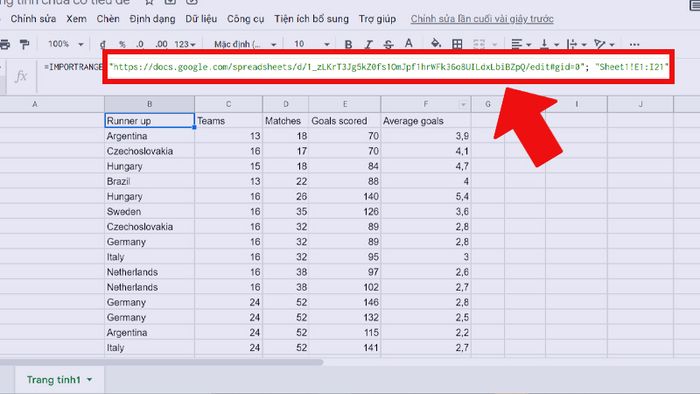Select the Runner up cell
Viewport: 700px width, 394px height.
pyautogui.click(x=150, y=120)
